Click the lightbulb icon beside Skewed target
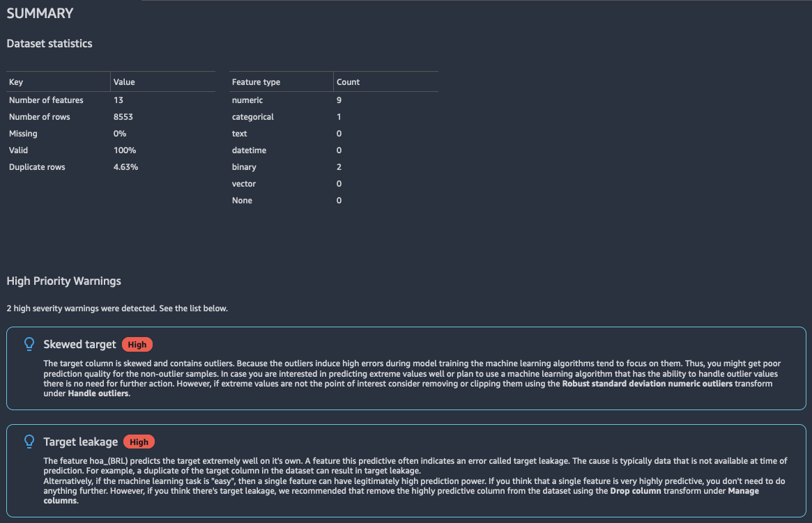 point(29,344)
